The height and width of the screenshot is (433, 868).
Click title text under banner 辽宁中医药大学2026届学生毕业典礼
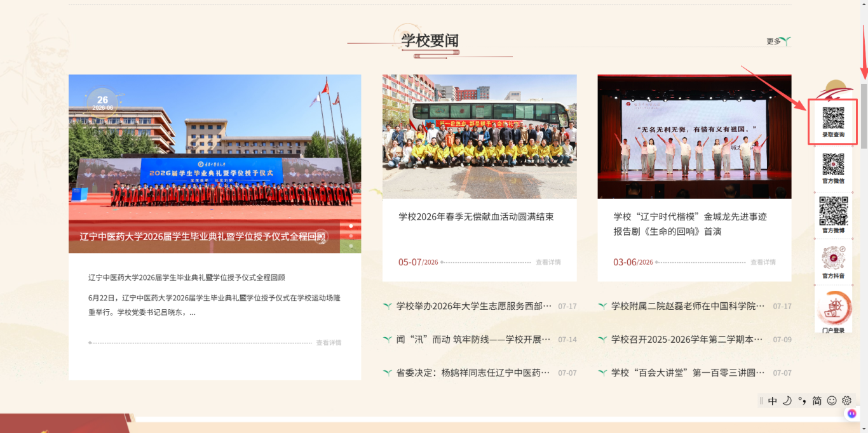tap(187, 277)
